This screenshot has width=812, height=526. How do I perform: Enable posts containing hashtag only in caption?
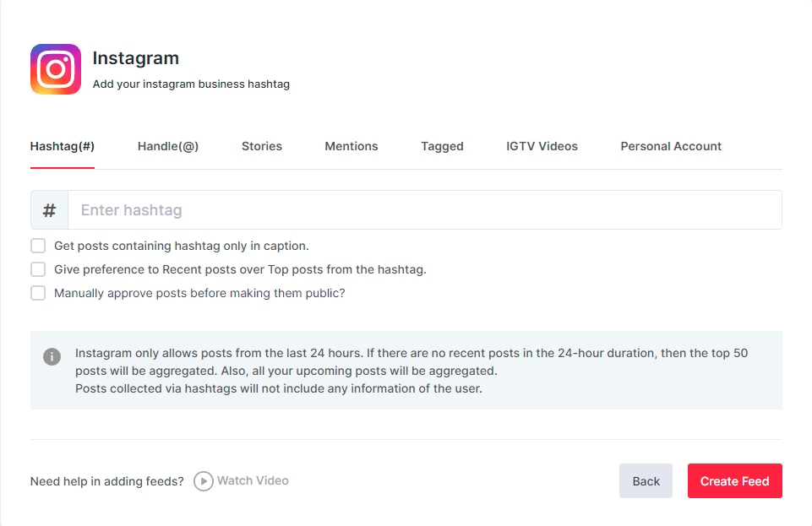point(36,245)
